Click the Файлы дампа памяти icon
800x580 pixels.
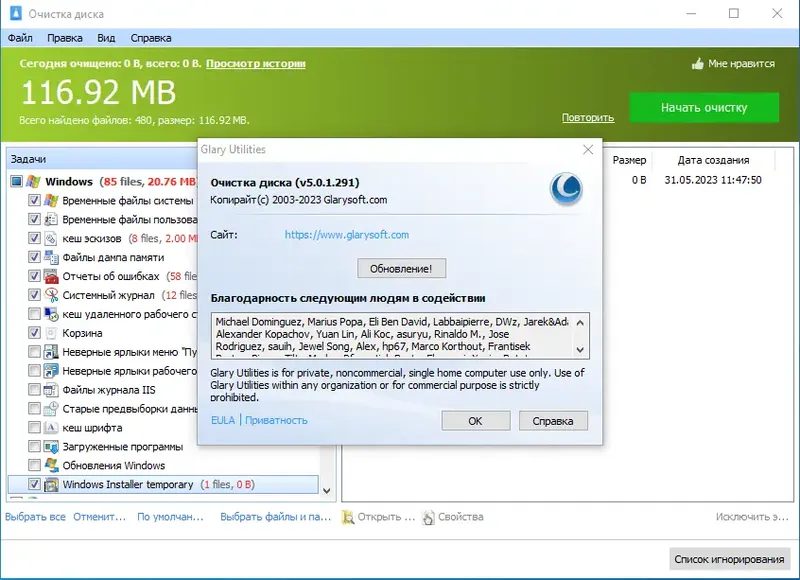[50, 256]
